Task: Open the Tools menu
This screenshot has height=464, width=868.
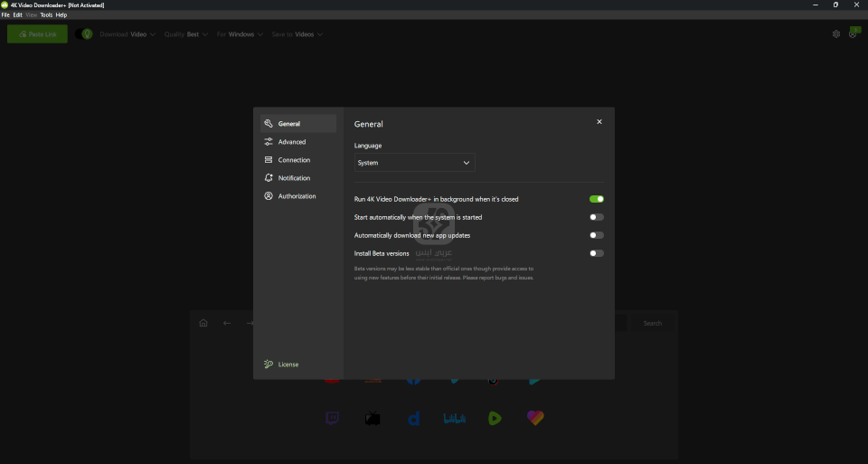Action: [x=46, y=15]
